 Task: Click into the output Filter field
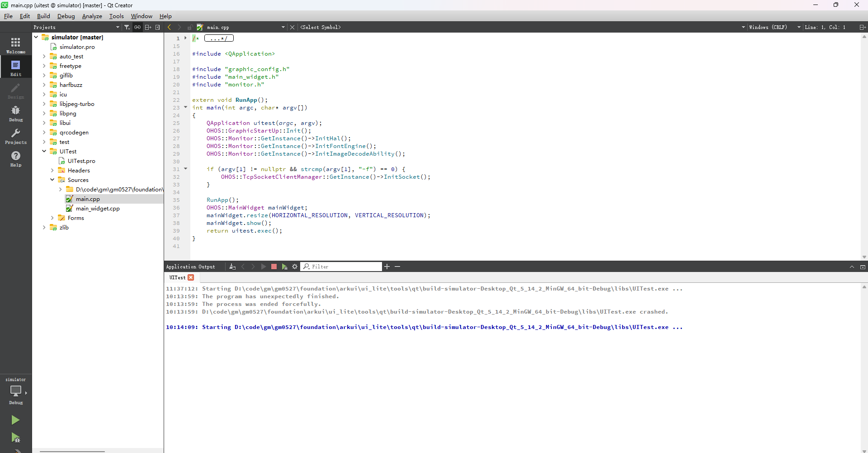(344, 267)
